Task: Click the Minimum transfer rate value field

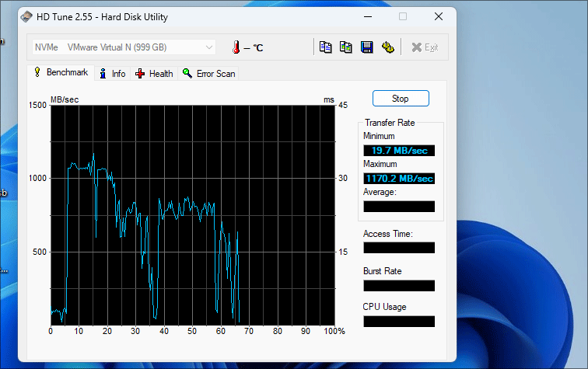Action: (x=399, y=151)
